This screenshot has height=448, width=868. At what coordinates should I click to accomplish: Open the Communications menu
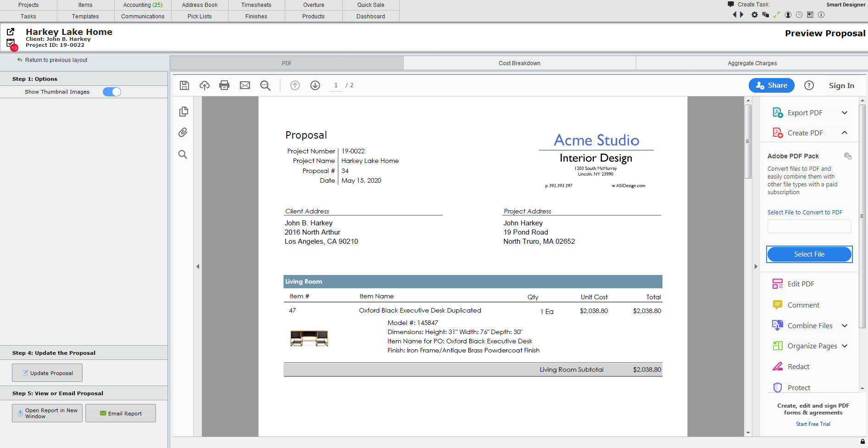tap(143, 17)
